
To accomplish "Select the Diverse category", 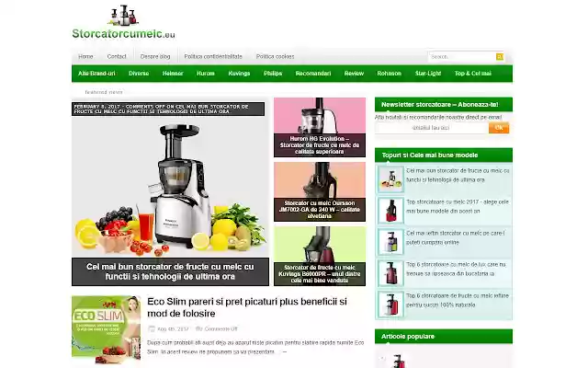I will tap(139, 74).
